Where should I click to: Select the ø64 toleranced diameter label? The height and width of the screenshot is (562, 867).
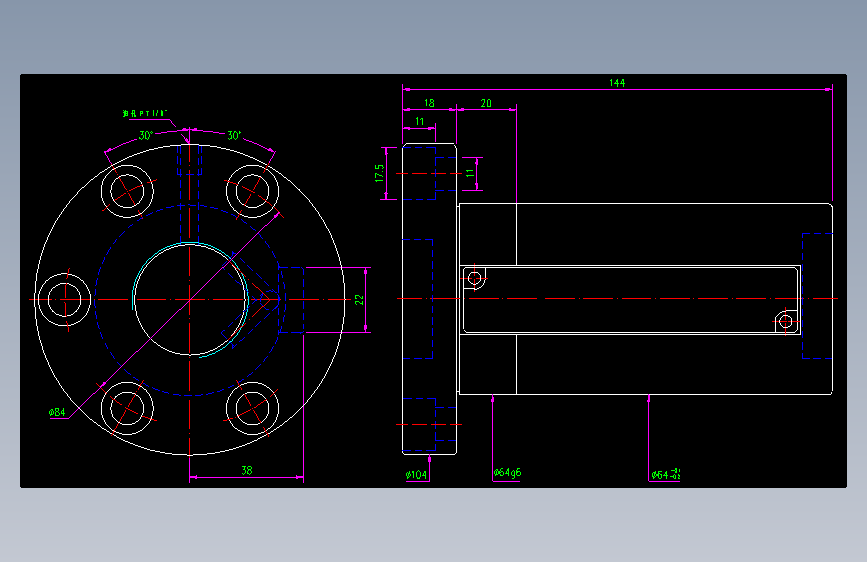click(666, 475)
